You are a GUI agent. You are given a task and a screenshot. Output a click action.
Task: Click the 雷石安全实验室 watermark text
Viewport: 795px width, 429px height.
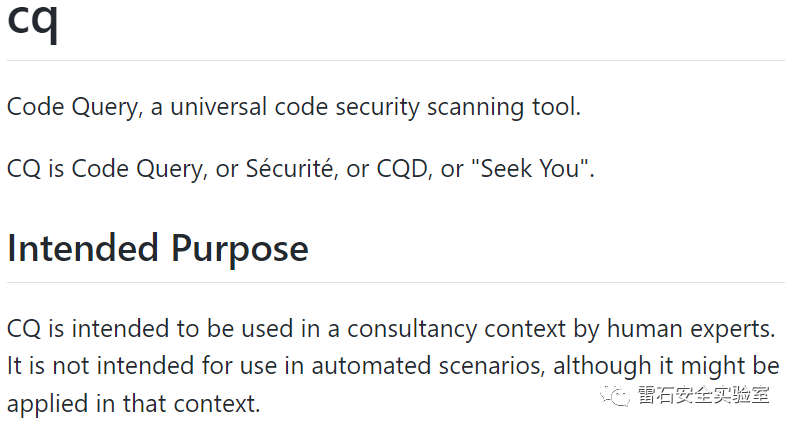[703, 395]
